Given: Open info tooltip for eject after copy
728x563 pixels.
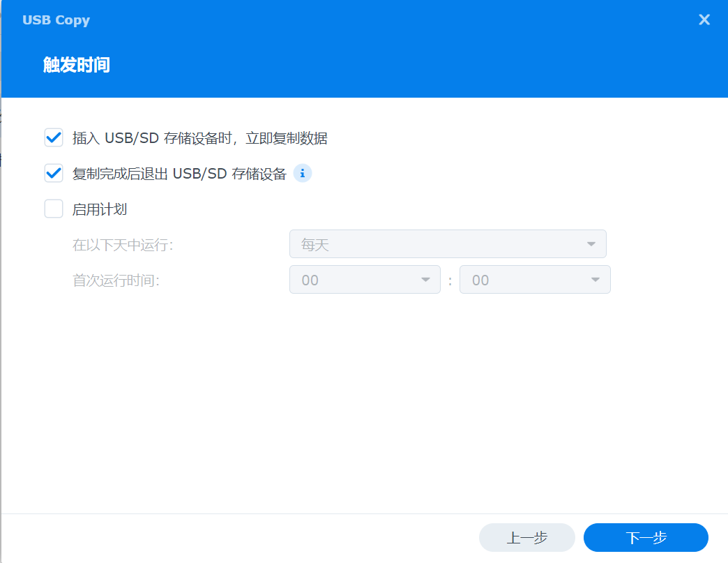Looking at the screenshot, I should pos(302,173).
